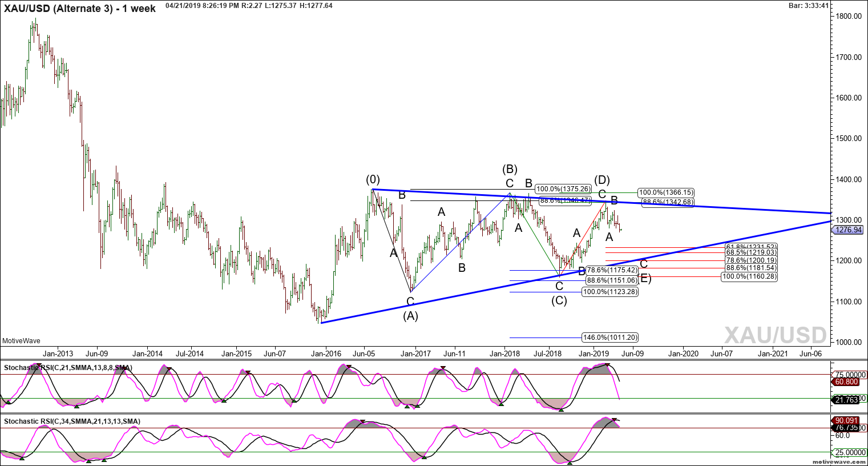Click the MotiveWave label on the chart
Image resolution: width=868 pixels, height=466 pixels.
20,341
